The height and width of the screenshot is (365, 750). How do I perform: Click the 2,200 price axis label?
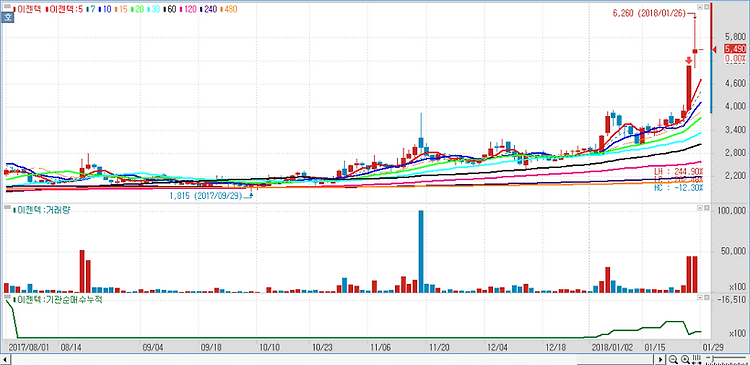[736, 176]
